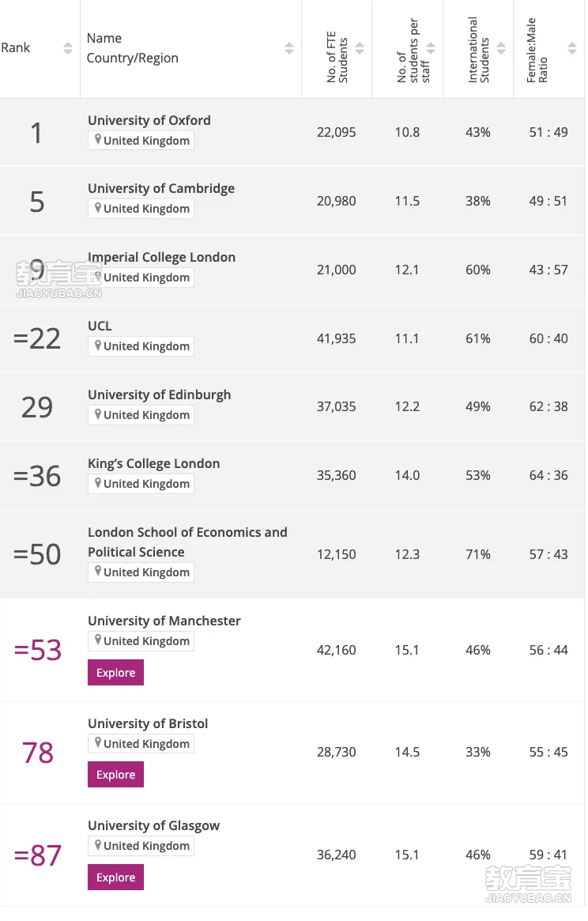Sort by Name Country/Region arrows
This screenshot has height=921, width=588.
289,48
